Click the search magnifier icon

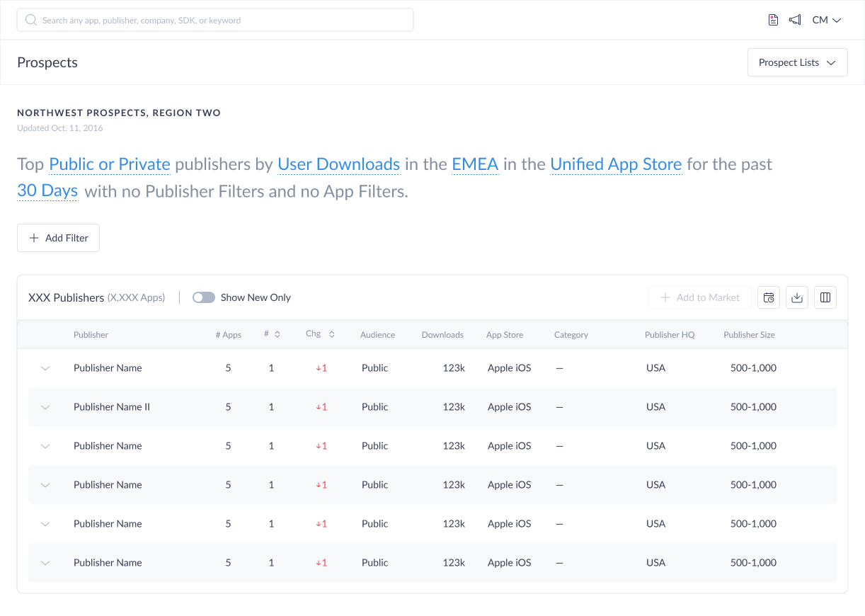31,20
